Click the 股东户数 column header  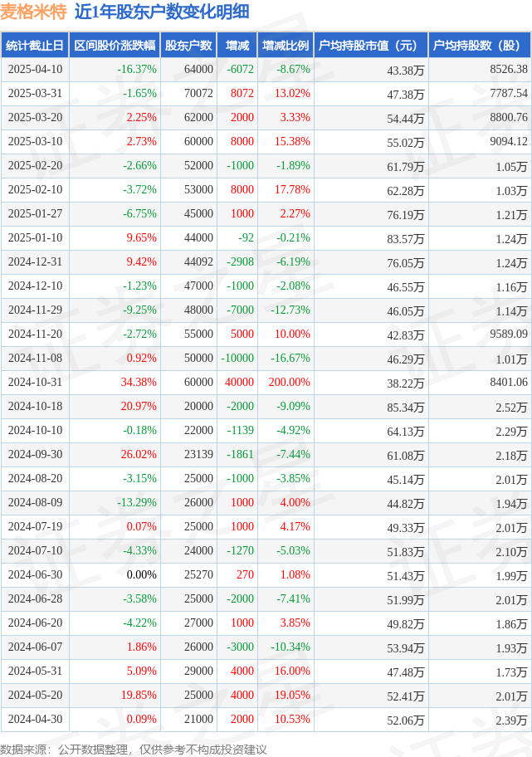coord(188,46)
